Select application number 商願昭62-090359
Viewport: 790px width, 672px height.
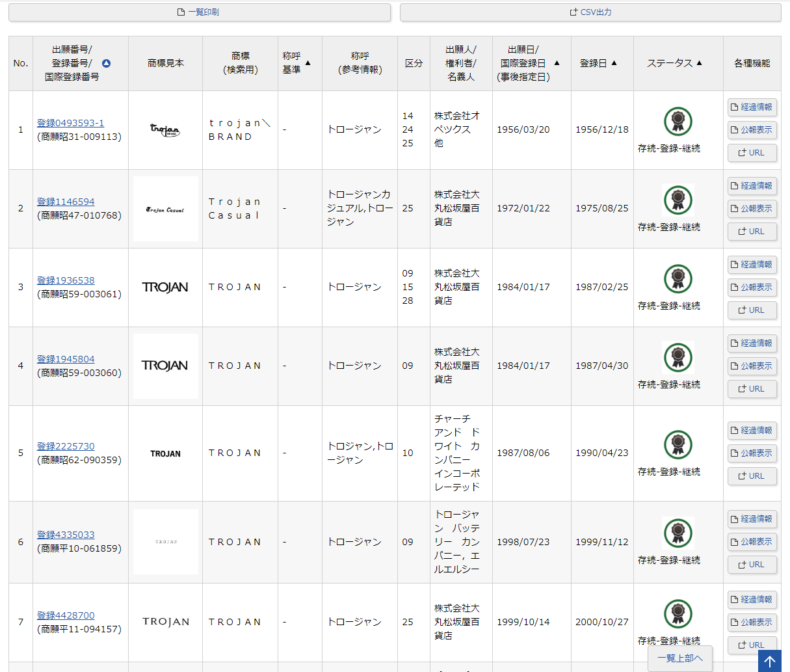point(79,460)
